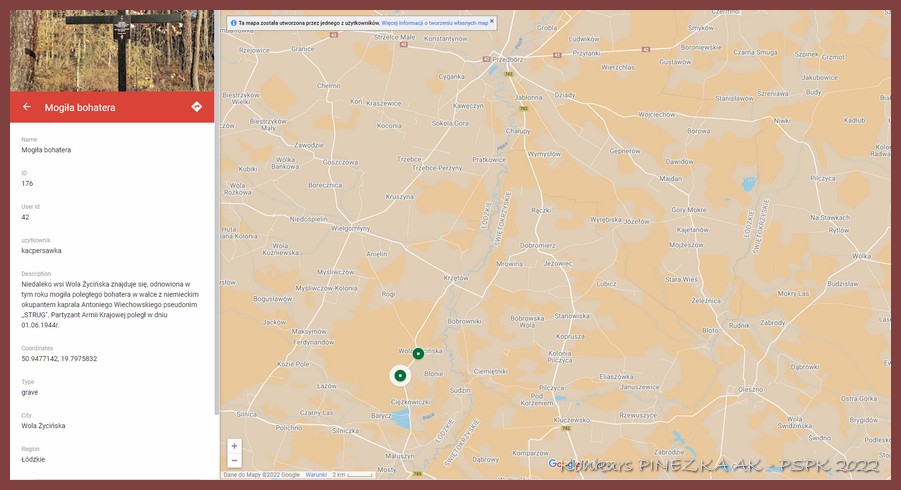Click the Google logo on the map
This screenshot has height=490, width=901.
[564, 464]
